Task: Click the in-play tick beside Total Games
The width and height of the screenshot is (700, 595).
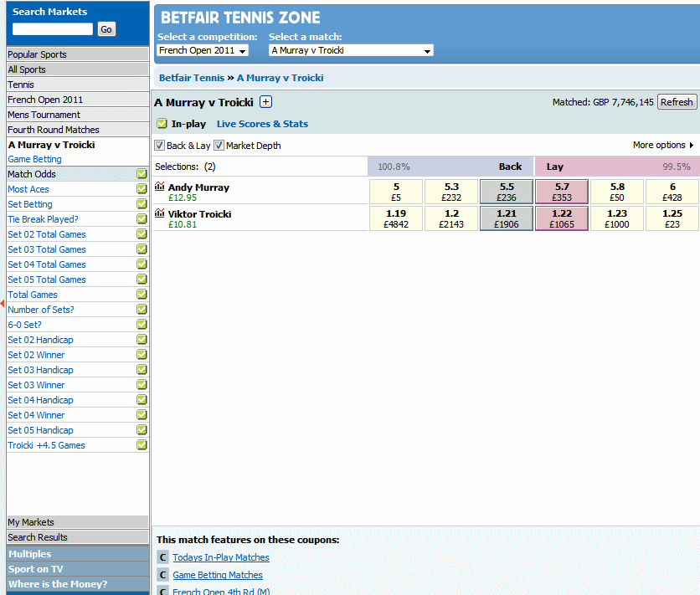Action: 142,295
